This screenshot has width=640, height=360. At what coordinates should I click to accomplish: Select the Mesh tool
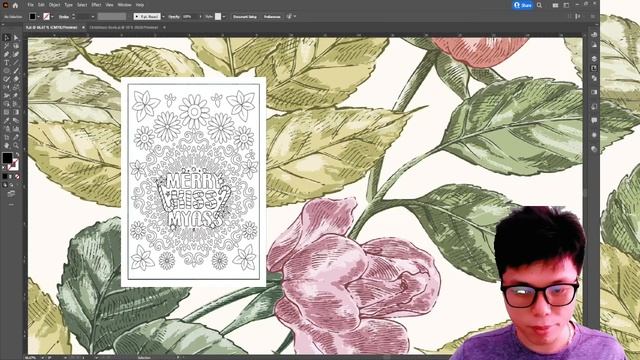point(7,112)
